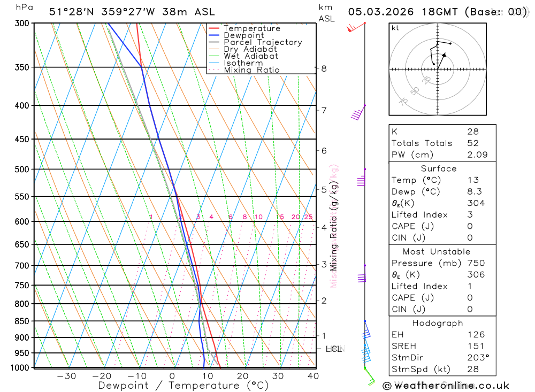Click the hodograph storm motion arrow
Viewport: 535px width, 392px height.
point(441,61)
